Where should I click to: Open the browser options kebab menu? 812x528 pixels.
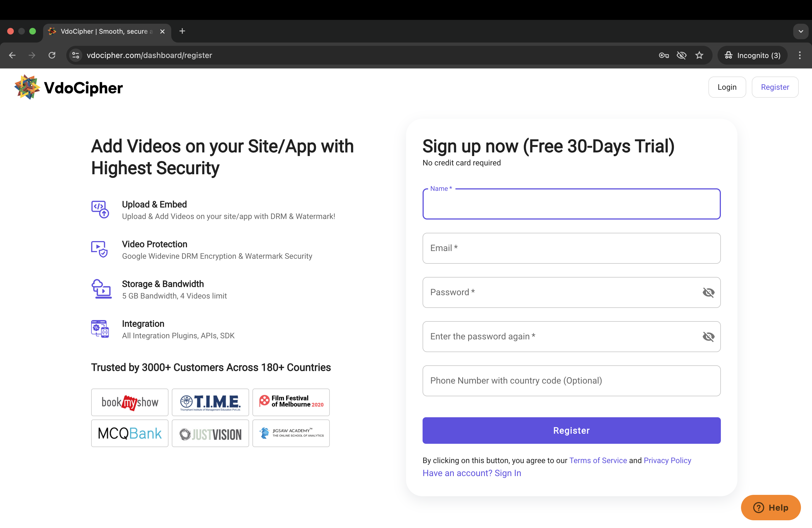[799, 55]
